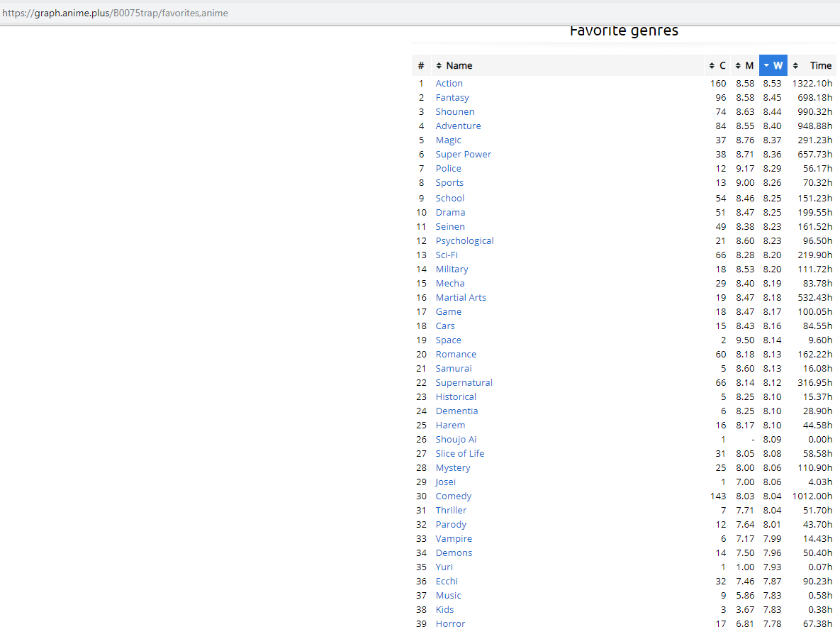
Task: Open the Horror genre link
Action: pos(450,625)
